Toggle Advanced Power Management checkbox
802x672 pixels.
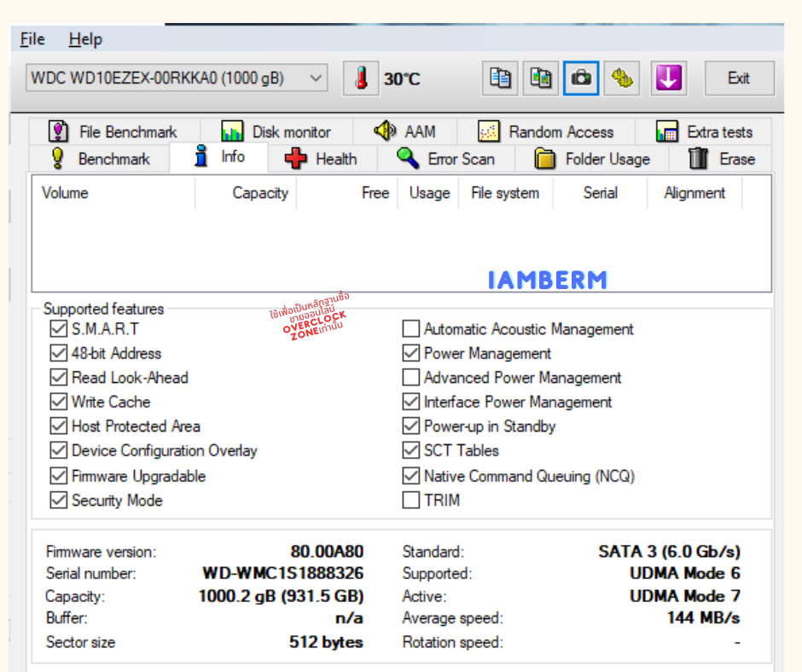pos(411,378)
